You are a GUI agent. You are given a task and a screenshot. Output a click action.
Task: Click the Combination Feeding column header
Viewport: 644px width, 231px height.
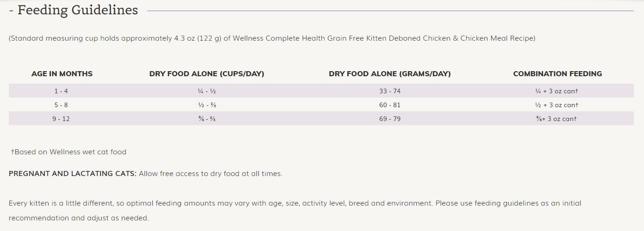click(557, 74)
